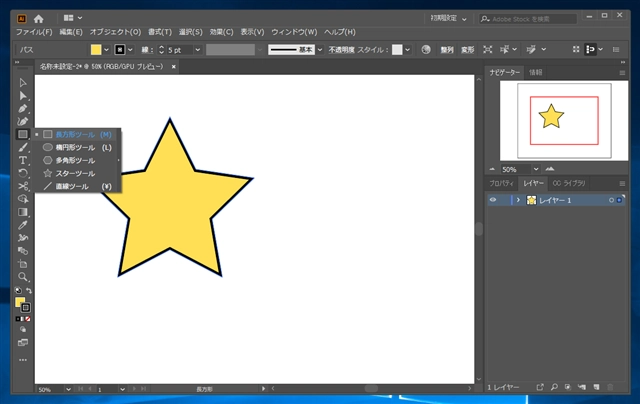Switch to the 情報 tab
Image resolution: width=640 pixels, height=404 pixels.
536,72
